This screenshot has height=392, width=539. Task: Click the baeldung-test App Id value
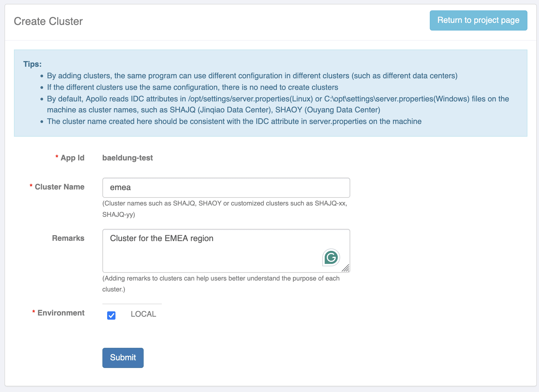click(x=128, y=158)
